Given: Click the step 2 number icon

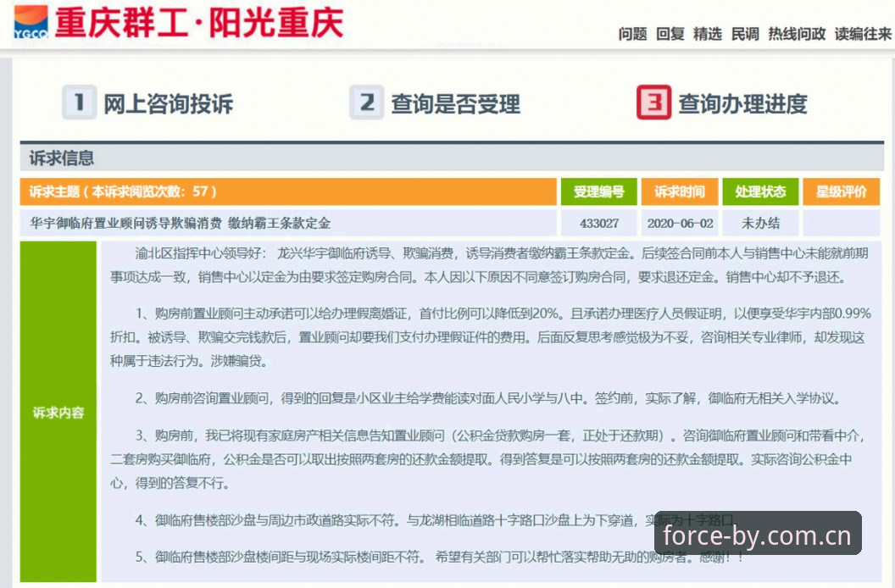Looking at the screenshot, I should pos(366,103).
